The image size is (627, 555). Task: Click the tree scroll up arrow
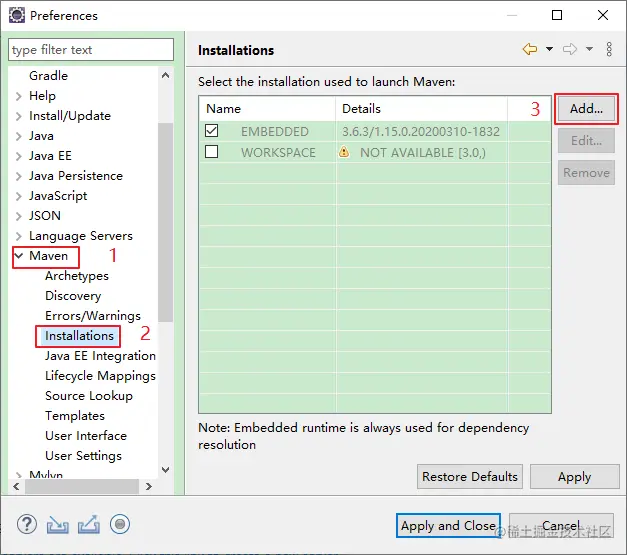[x=166, y=75]
